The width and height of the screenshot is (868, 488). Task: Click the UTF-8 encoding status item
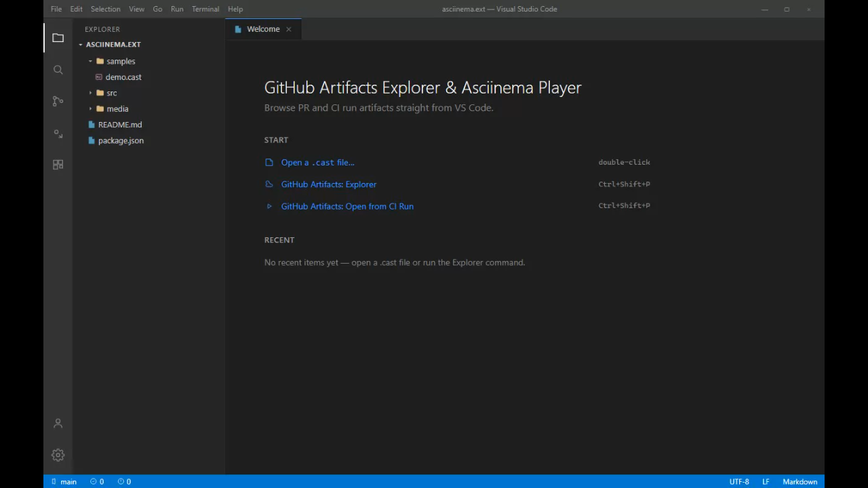[739, 482]
